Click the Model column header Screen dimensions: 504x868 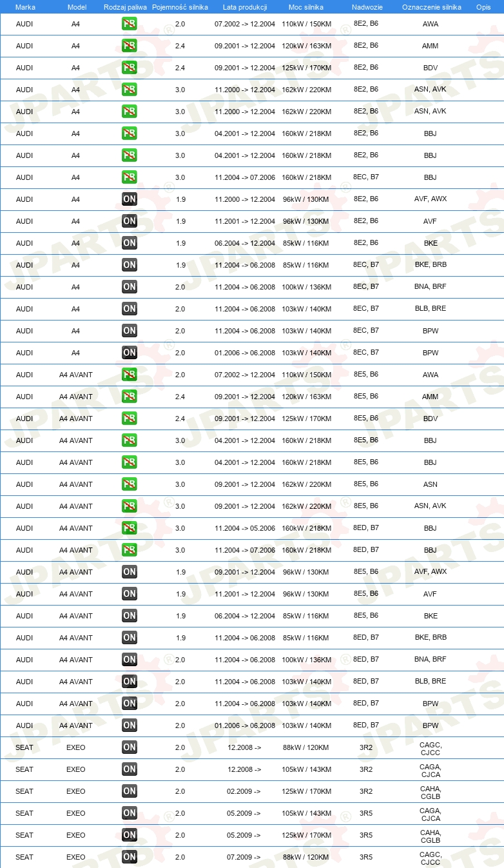point(77,7)
